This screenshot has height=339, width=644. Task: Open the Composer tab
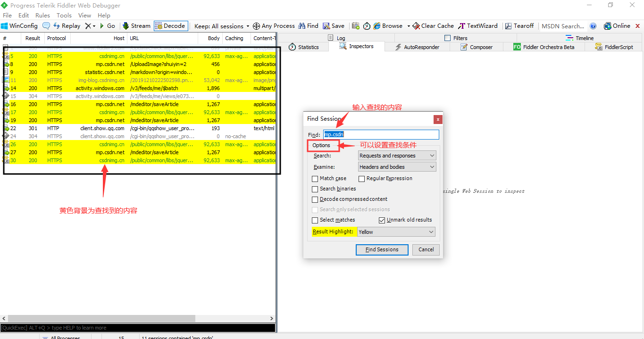(476, 47)
